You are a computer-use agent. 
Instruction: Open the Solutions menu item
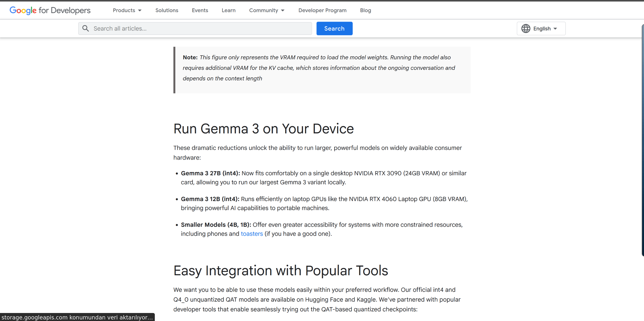tap(167, 10)
